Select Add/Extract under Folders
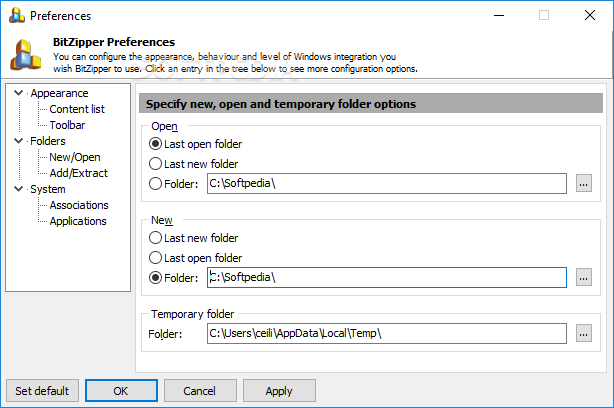The width and height of the screenshot is (614, 408). pos(79,173)
